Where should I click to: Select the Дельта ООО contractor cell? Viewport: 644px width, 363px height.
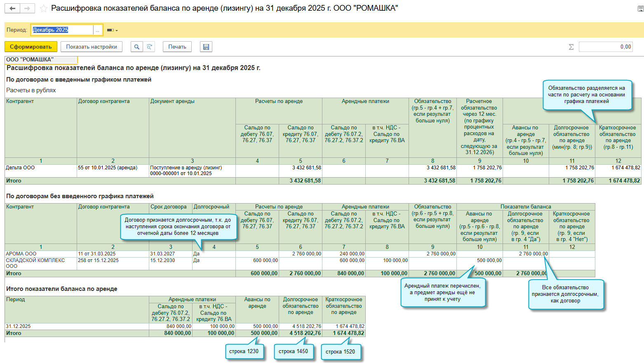tap(41, 171)
